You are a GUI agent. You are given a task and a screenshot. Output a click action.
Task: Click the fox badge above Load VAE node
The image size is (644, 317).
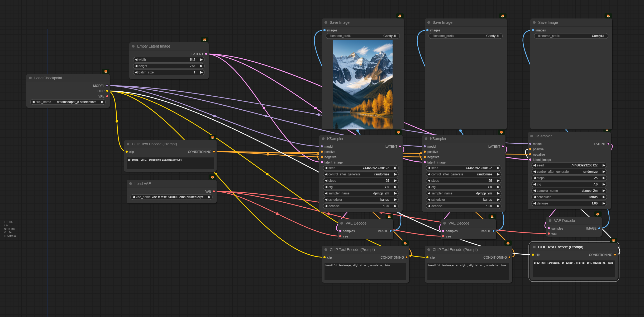(x=212, y=177)
